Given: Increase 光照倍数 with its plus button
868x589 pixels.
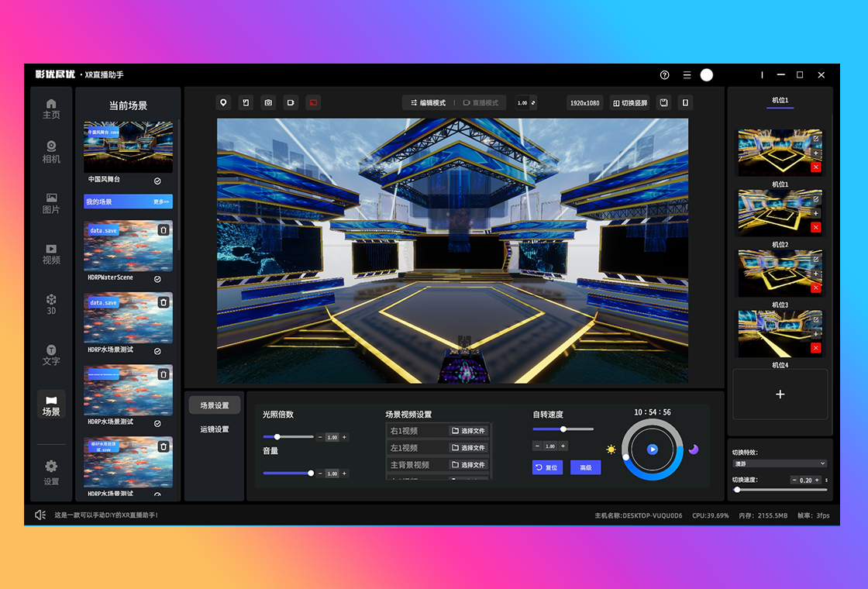Looking at the screenshot, I should [x=344, y=437].
